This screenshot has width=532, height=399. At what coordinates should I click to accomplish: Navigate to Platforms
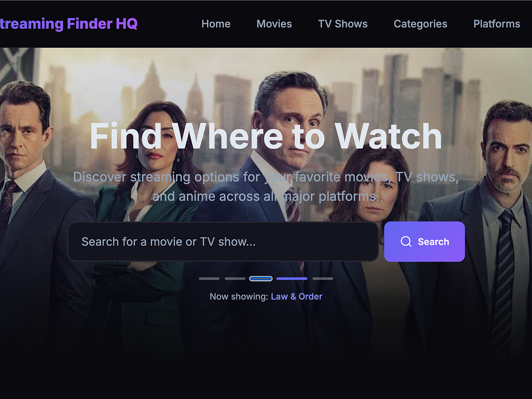pyautogui.click(x=497, y=24)
